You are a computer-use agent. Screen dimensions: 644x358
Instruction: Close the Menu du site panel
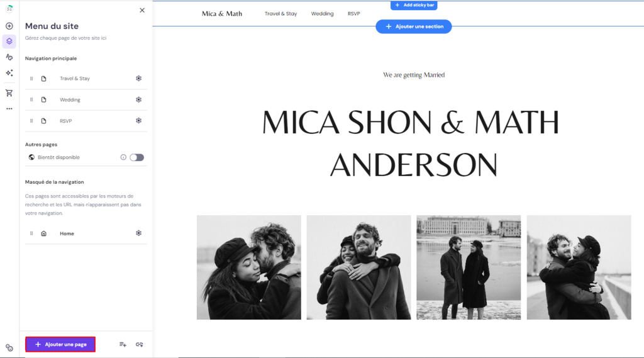click(142, 10)
